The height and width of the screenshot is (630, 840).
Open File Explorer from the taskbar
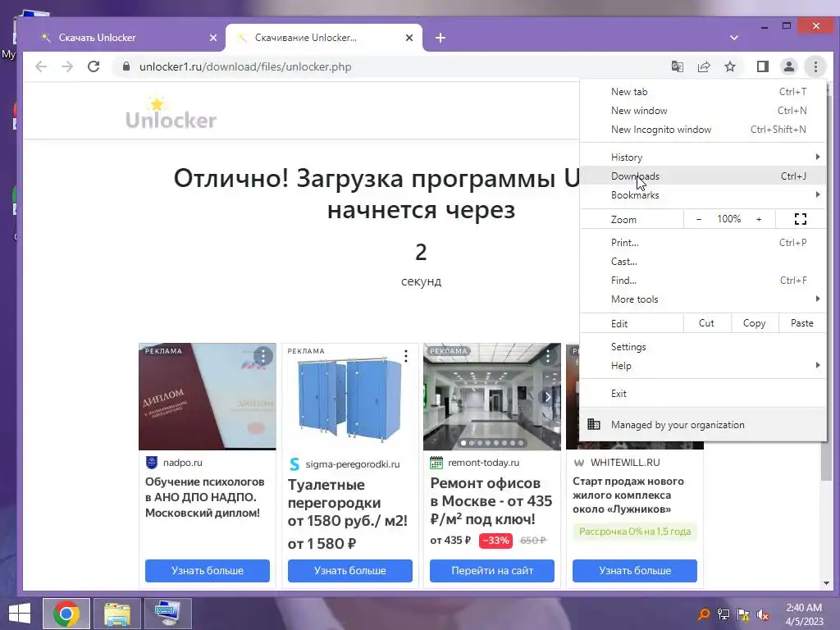coord(116,614)
